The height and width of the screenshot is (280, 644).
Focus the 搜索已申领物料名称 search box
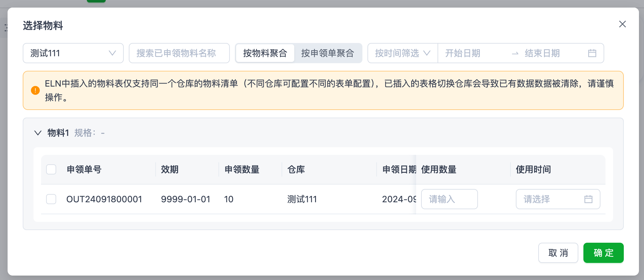179,53
